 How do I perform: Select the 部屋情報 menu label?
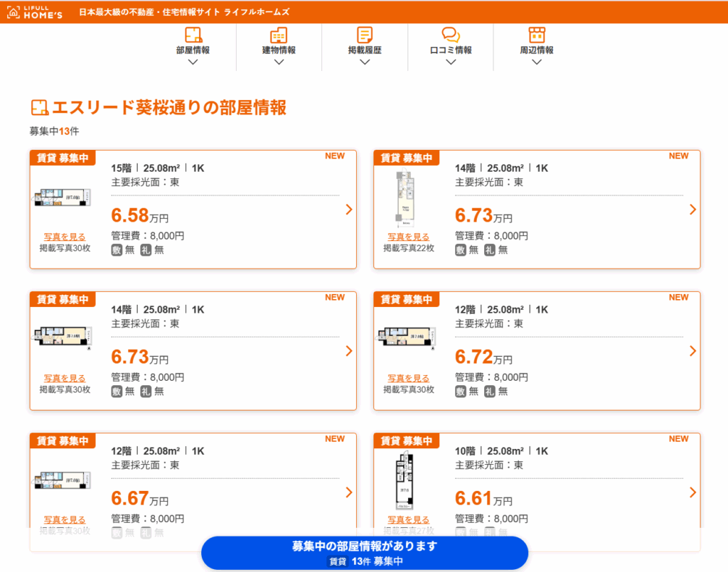coord(193,50)
